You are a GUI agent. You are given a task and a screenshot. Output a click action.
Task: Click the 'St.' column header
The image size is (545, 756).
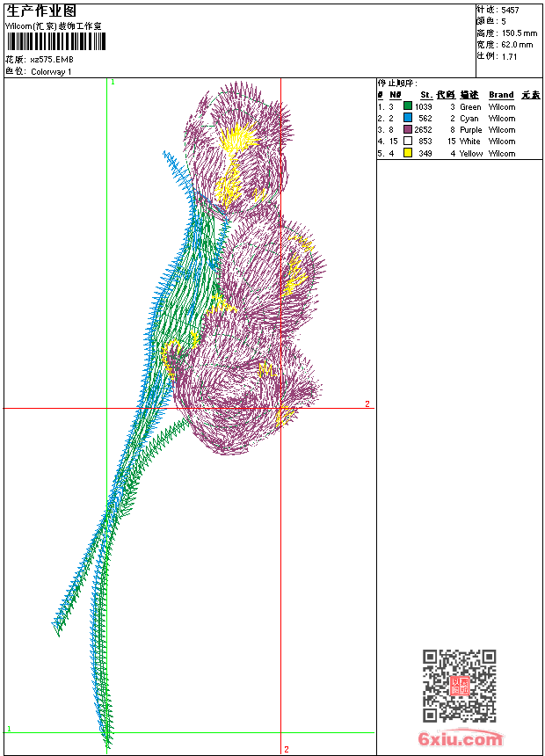click(426, 95)
